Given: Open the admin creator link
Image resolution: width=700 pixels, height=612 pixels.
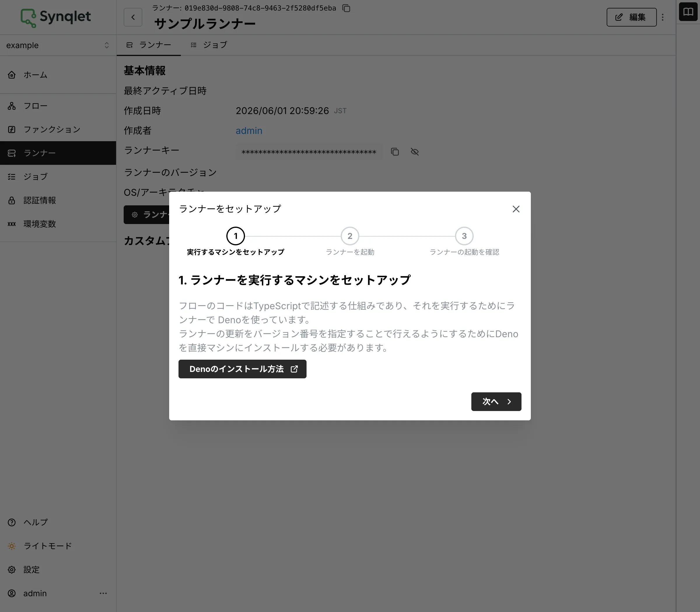Looking at the screenshot, I should coord(249,130).
